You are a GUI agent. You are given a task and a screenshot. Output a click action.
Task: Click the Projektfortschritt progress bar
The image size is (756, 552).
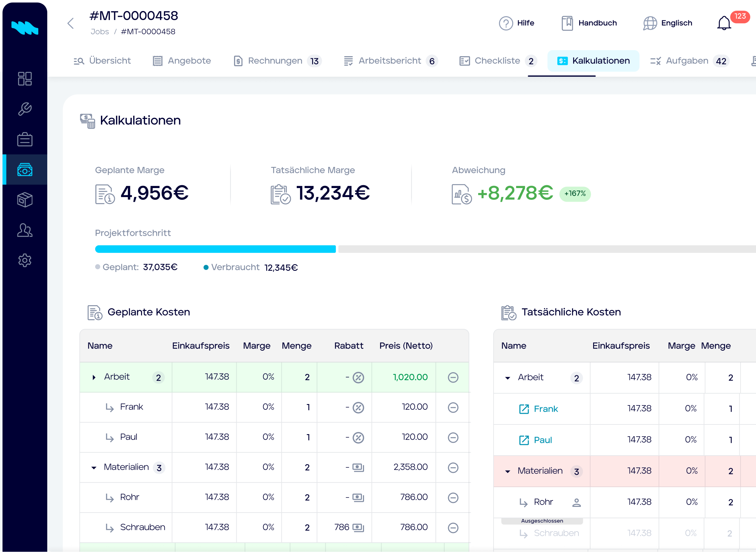[x=425, y=249]
